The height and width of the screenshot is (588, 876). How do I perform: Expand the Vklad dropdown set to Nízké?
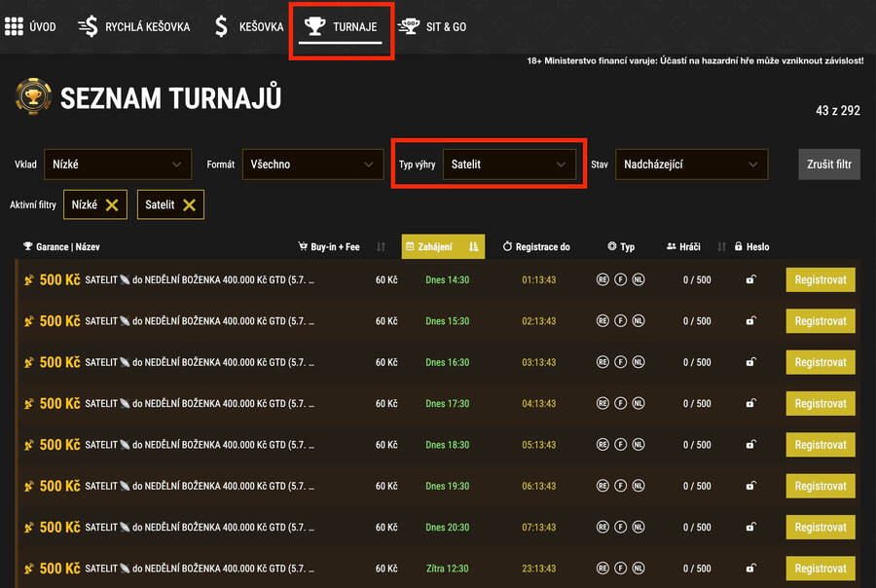(x=118, y=165)
